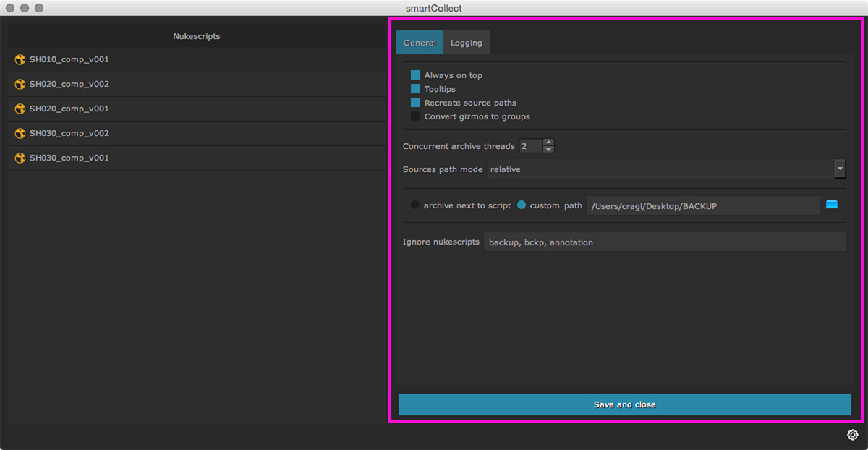Click the Nuke icon beside SH030_comp_v001
The height and width of the screenshot is (450, 868).
tap(20, 158)
